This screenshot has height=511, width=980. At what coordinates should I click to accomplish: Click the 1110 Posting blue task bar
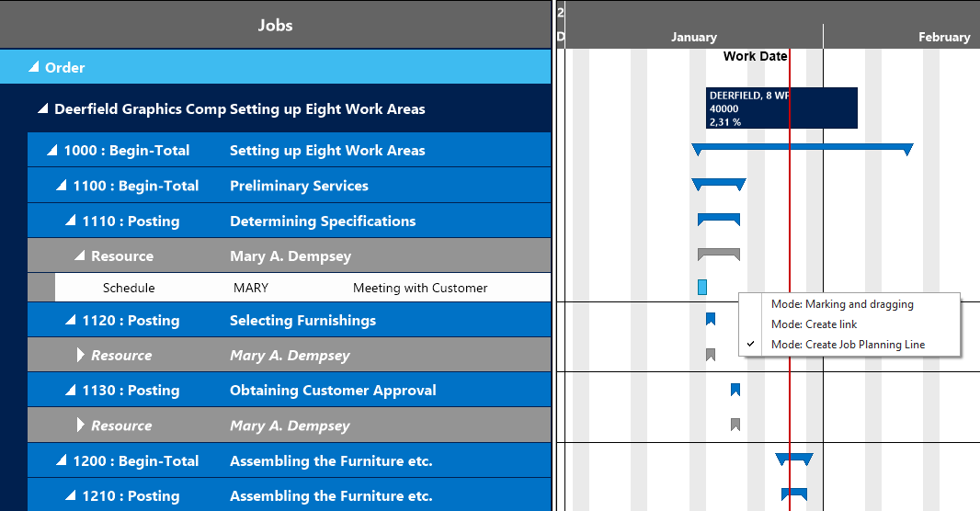point(718,219)
